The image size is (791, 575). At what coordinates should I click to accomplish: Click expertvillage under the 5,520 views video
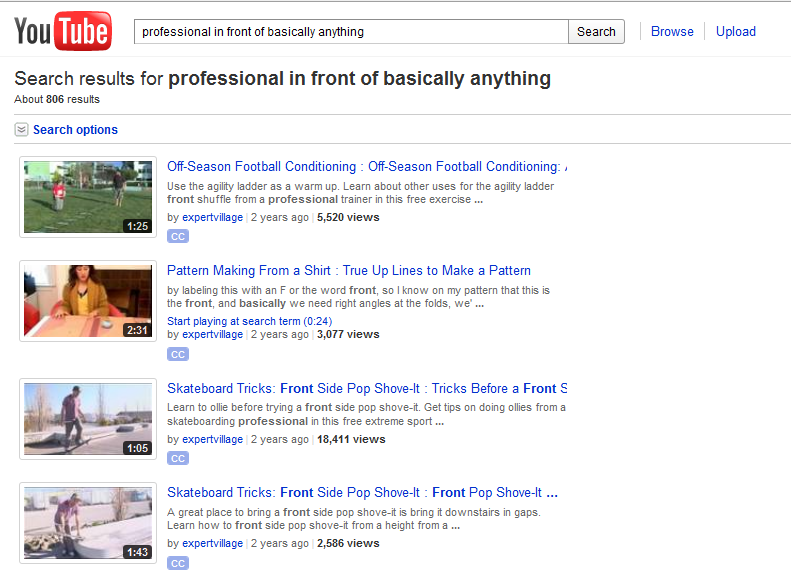pos(212,217)
